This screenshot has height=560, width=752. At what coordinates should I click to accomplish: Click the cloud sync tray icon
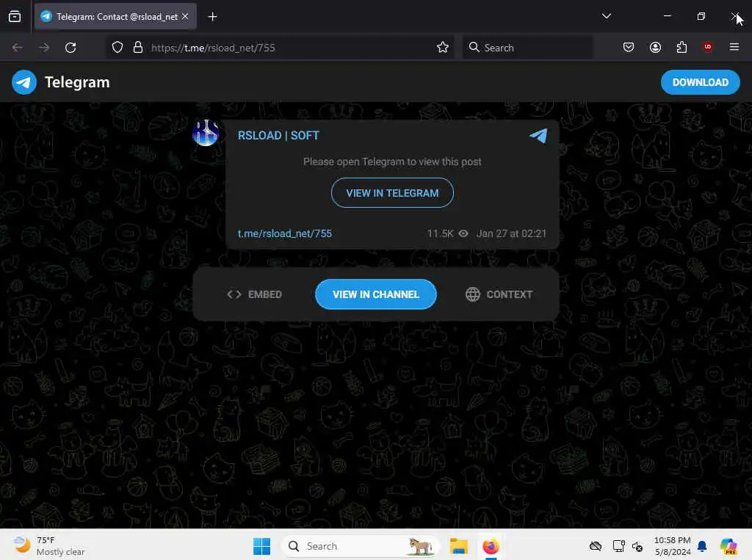[595, 546]
